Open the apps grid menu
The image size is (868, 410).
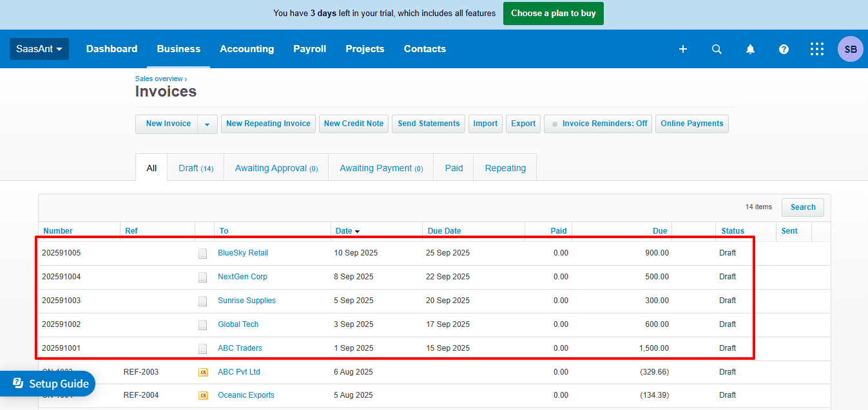(x=817, y=49)
